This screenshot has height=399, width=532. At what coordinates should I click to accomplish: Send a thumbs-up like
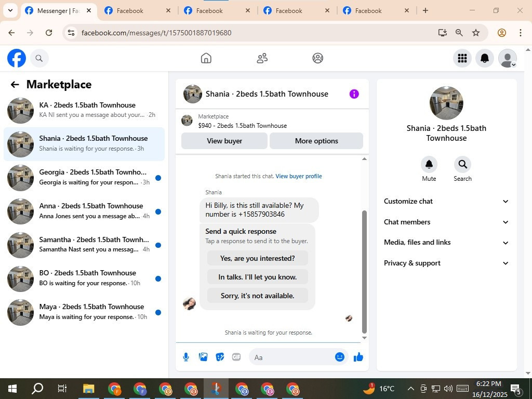tap(358, 357)
